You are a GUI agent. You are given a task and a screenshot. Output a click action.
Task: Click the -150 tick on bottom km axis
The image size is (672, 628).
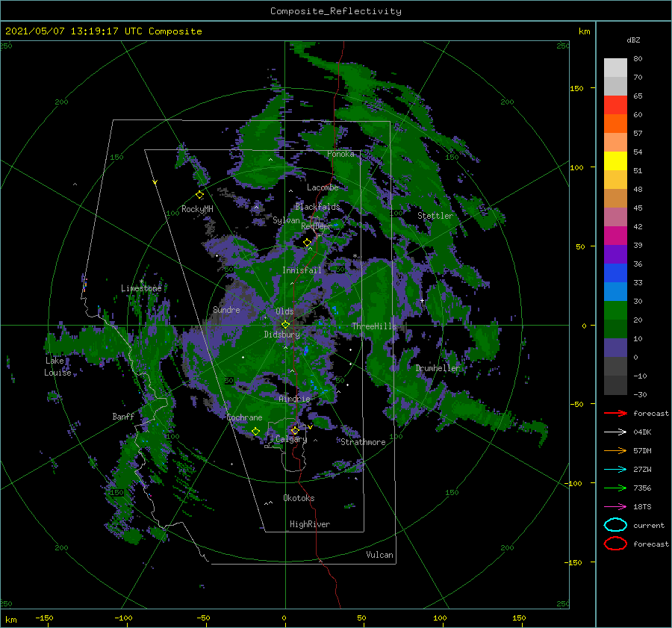tap(44, 618)
